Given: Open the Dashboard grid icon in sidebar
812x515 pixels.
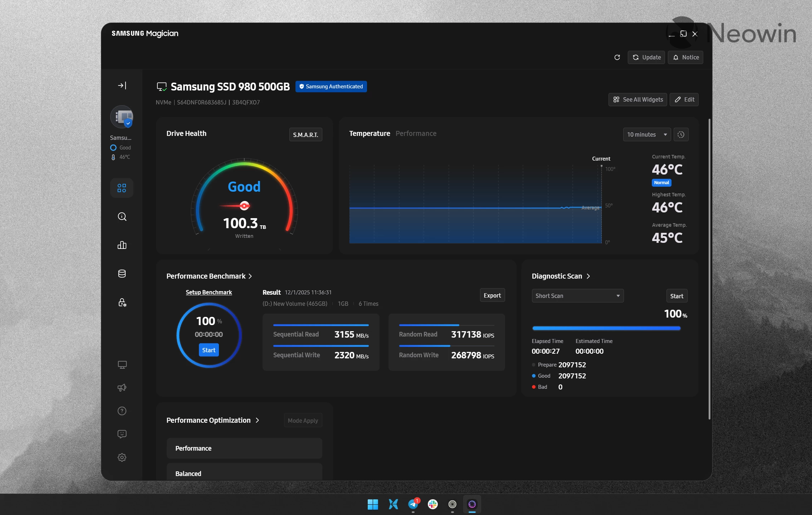Looking at the screenshot, I should coord(122,187).
